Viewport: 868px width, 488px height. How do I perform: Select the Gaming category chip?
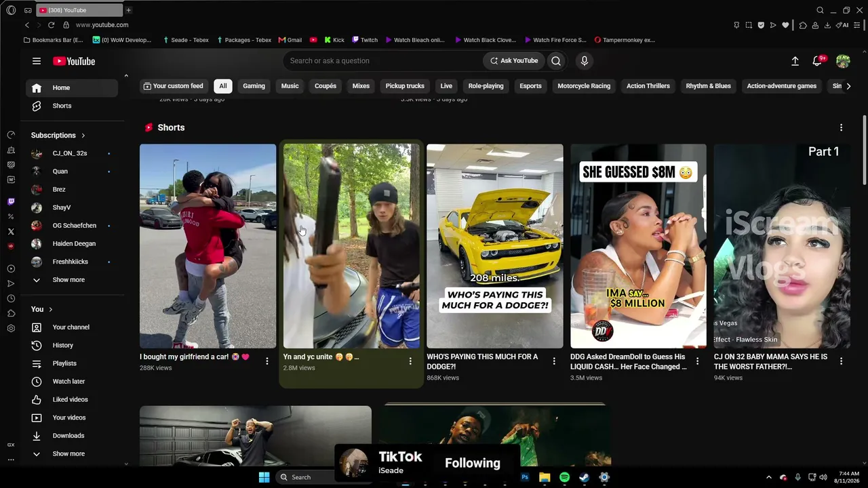(254, 86)
